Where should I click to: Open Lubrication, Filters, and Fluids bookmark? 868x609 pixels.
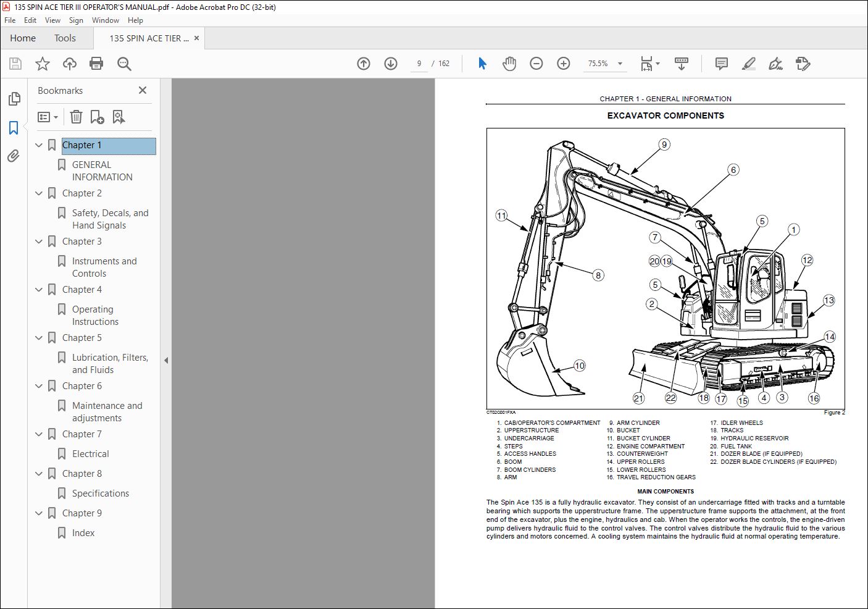[110, 364]
